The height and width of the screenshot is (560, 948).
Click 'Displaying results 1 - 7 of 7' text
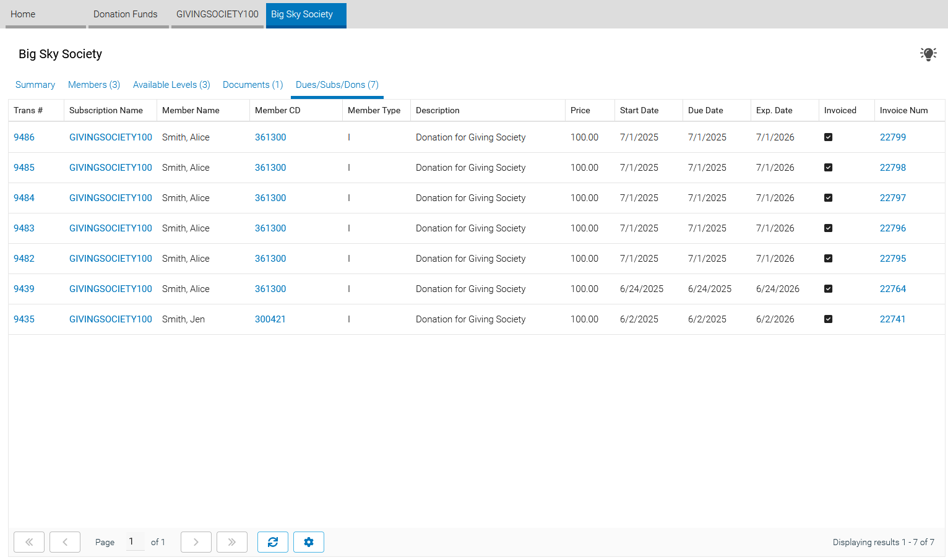coord(884,542)
